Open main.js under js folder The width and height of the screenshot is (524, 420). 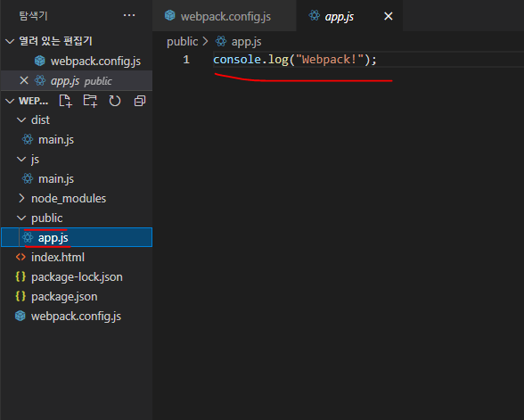click(77, 179)
